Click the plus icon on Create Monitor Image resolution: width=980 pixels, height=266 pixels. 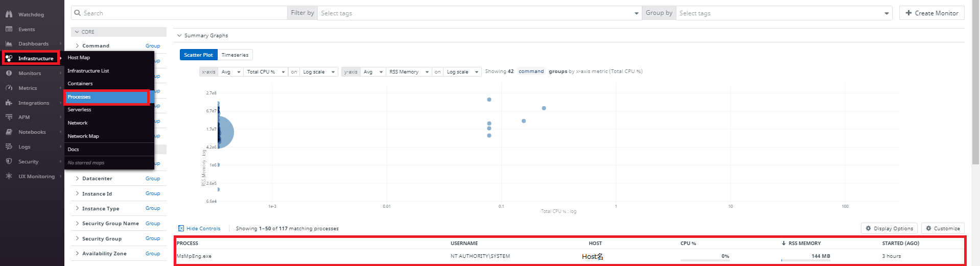click(908, 13)
